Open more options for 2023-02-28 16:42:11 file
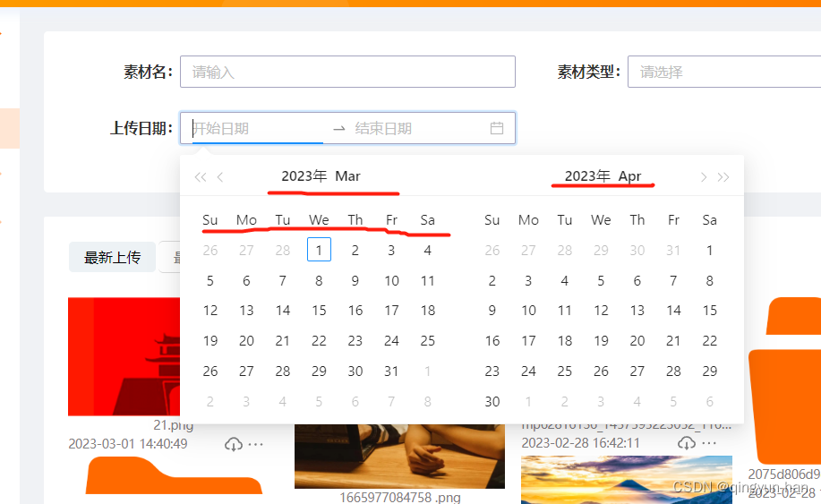Viewport: 821px width, 504px height. [709, 443]
